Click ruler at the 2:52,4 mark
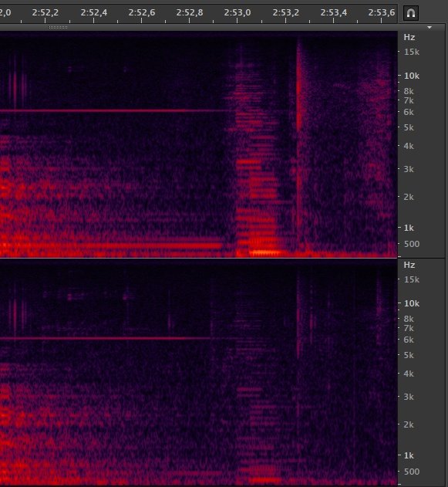 (94, 12)
